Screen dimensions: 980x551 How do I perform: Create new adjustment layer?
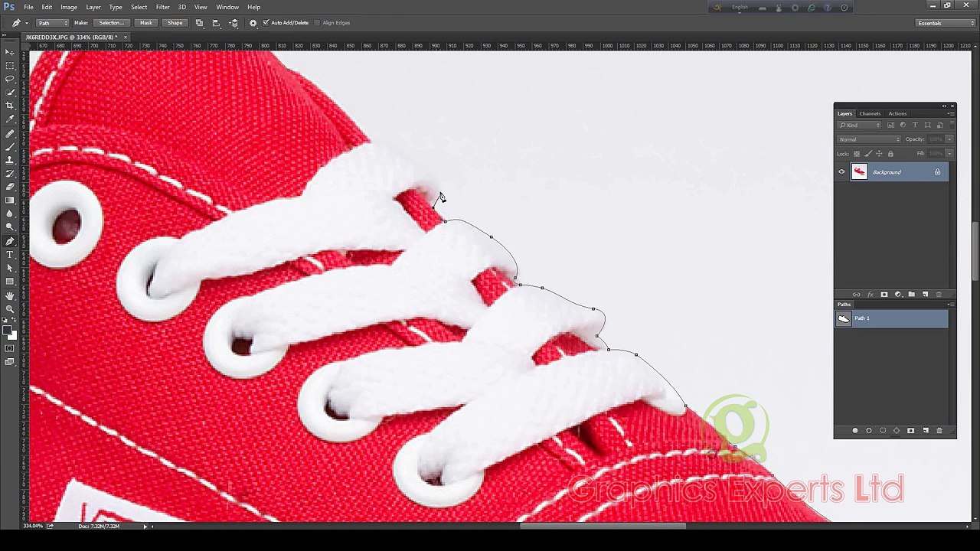(898, 294)
